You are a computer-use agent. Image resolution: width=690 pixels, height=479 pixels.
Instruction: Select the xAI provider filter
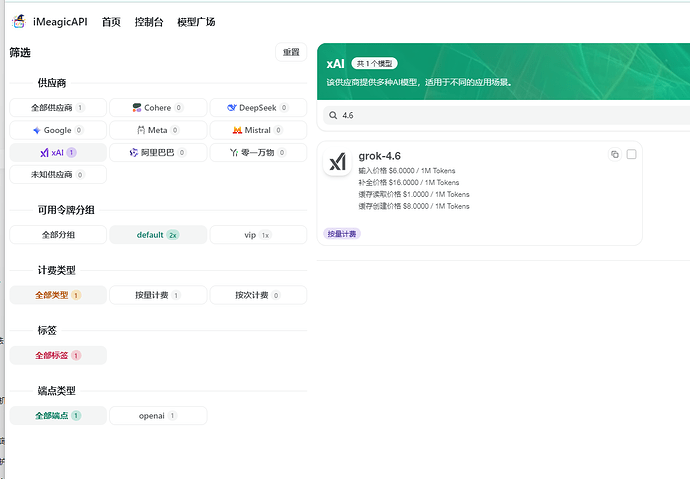point(58,153)
